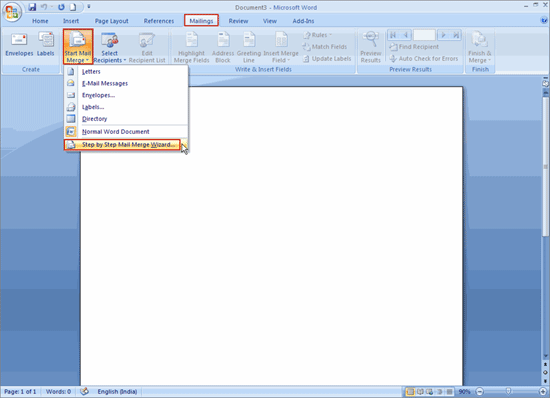Choose Envelopes... from dropdown menu
Viewport: 550px width, 398px height.
[126, 95]
